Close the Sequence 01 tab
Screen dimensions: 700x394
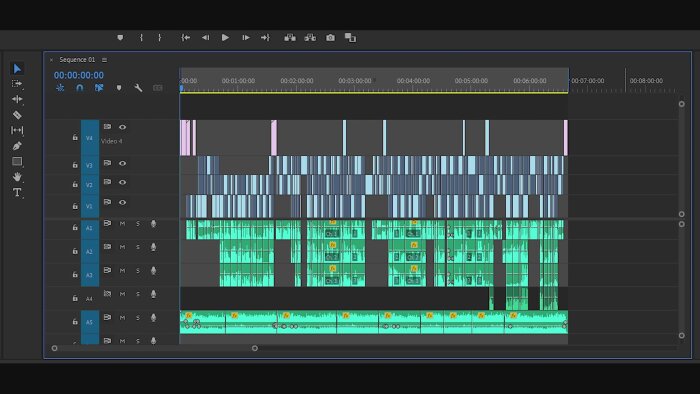51,60
